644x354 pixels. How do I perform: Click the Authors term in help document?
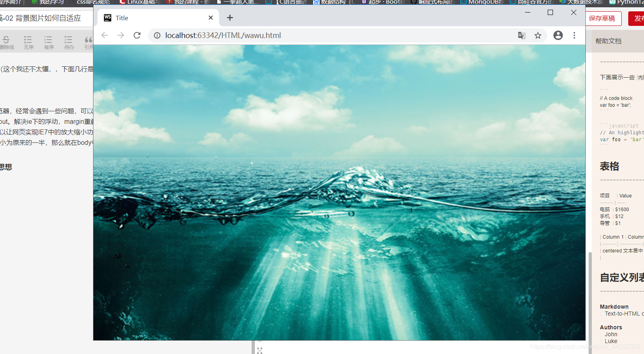click(611, 327)
